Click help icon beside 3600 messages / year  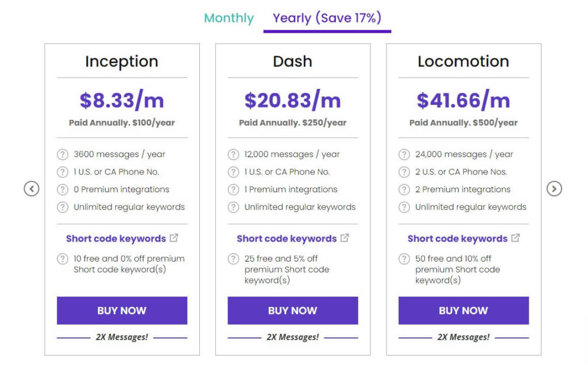tap(63, 154)
